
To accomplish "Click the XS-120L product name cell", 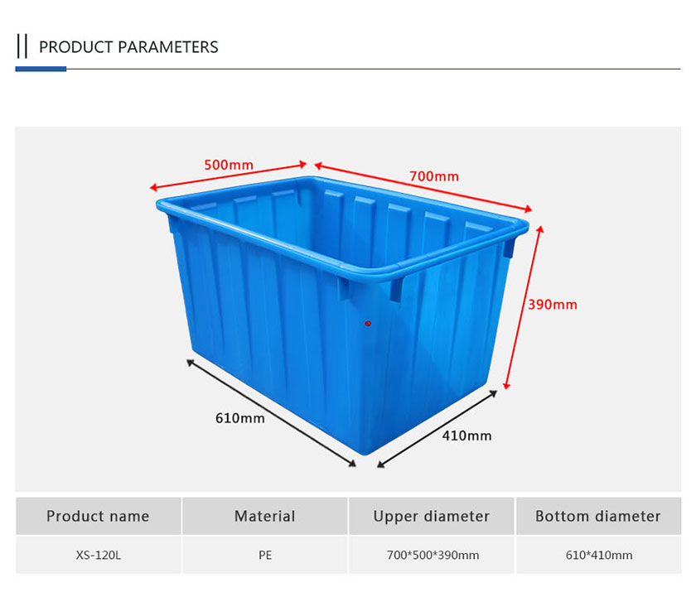I will click(98, 556).
